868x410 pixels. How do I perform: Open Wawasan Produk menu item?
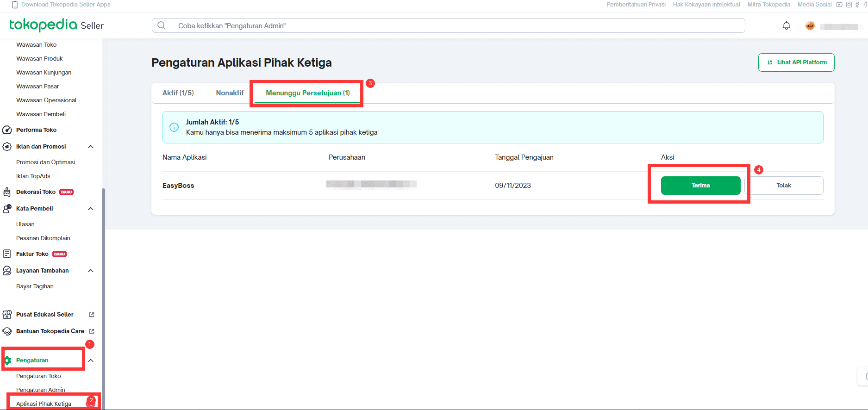pos(39,59)
